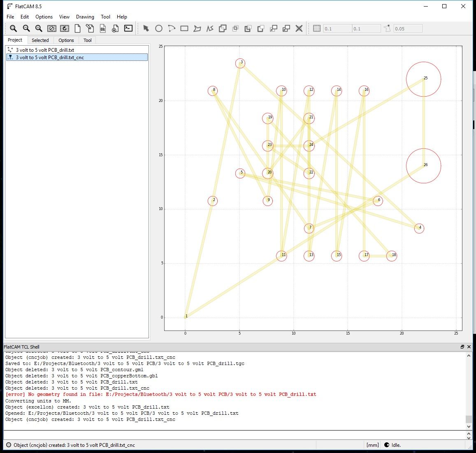This screenshot has height=453, width=476.
Task: Select the polygon union tool
Action: pos(222,28)
